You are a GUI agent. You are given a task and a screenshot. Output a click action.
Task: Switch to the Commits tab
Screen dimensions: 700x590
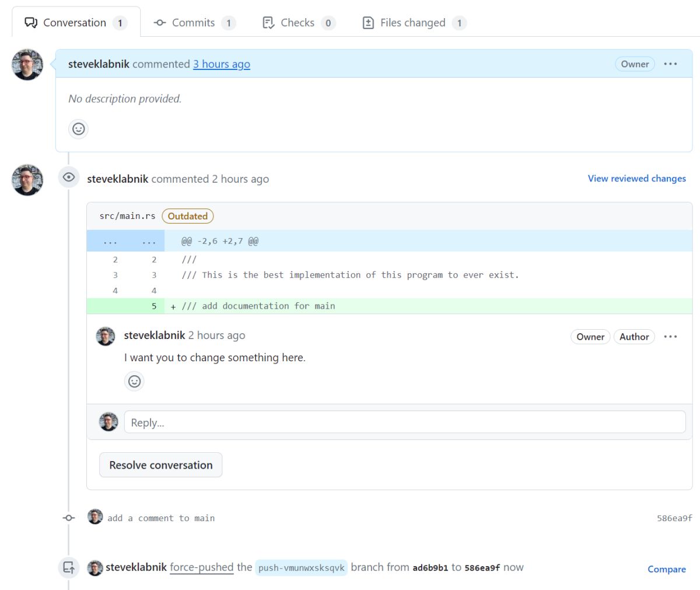[194, 23]
